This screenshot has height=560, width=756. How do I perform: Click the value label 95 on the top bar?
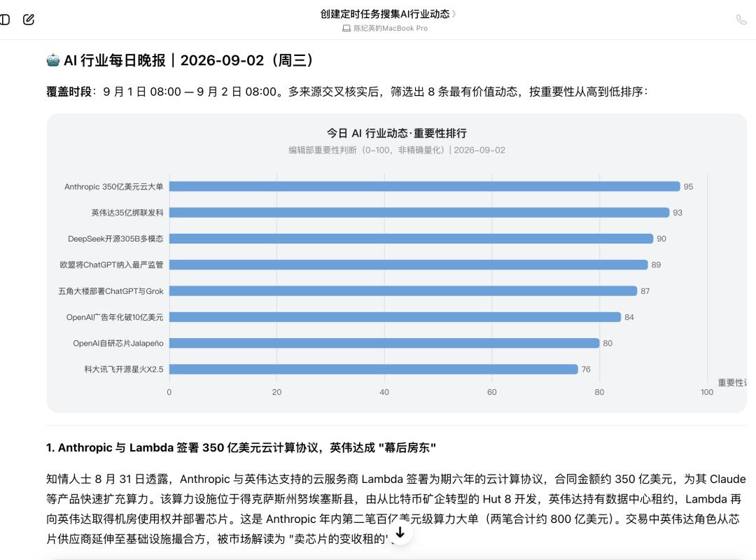click(688, 187)
